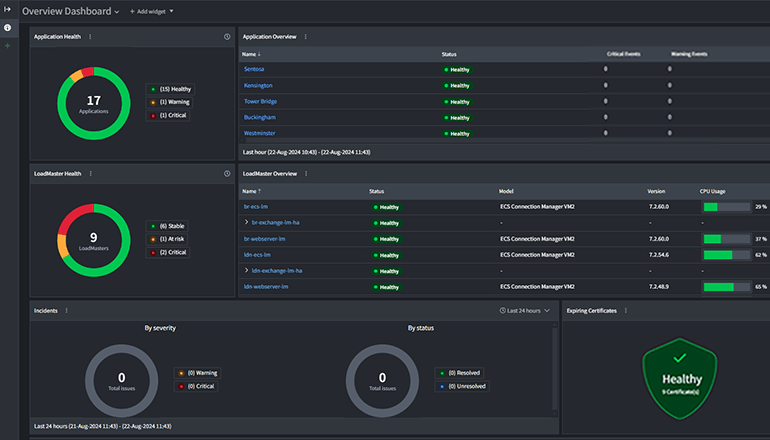The image size is (770, 440).
Task: Open the Application Health widget options menu
Action: 90,36
